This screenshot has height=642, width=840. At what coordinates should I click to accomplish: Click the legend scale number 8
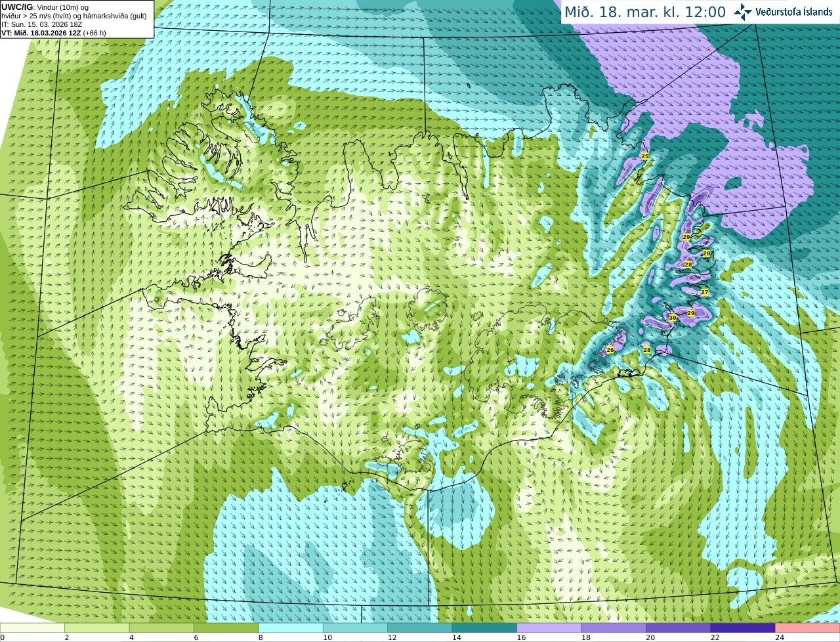pos(261,637)
